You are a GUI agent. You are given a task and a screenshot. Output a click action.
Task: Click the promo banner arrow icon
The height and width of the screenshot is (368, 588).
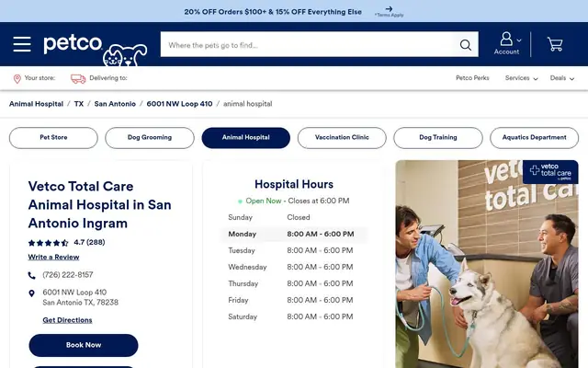click(389, 8)
